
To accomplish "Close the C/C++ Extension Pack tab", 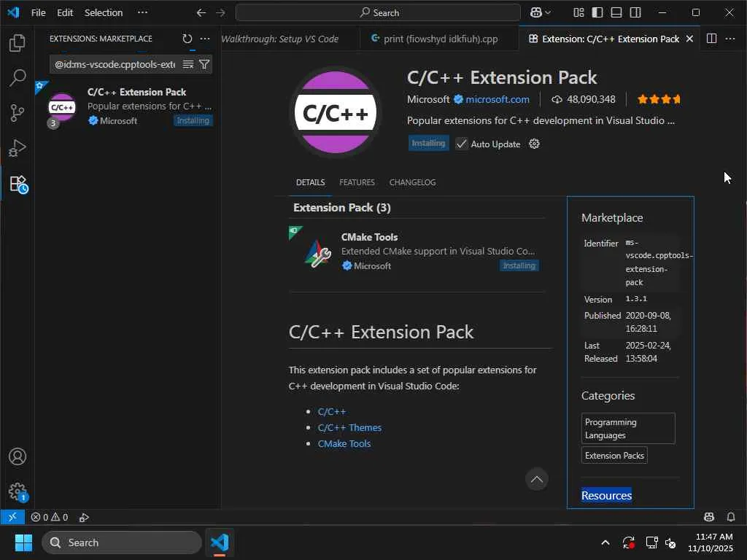I will (689, 39).
